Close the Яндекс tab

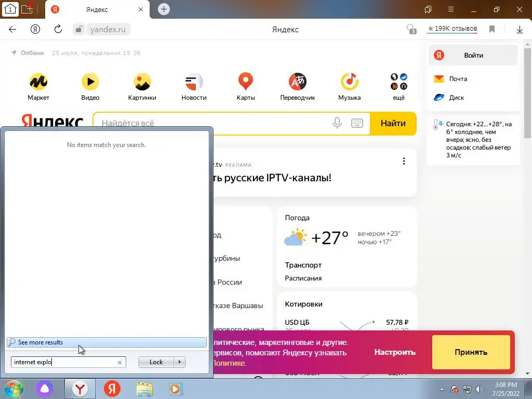click(x=141, y=9)
